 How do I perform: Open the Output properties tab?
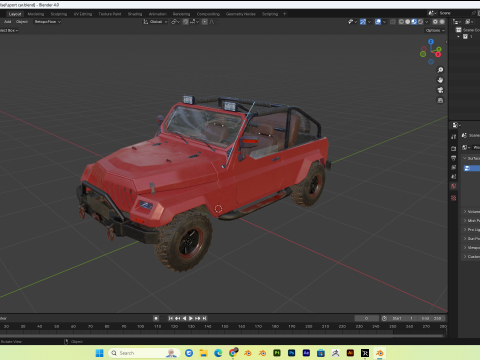click(454, 158)
